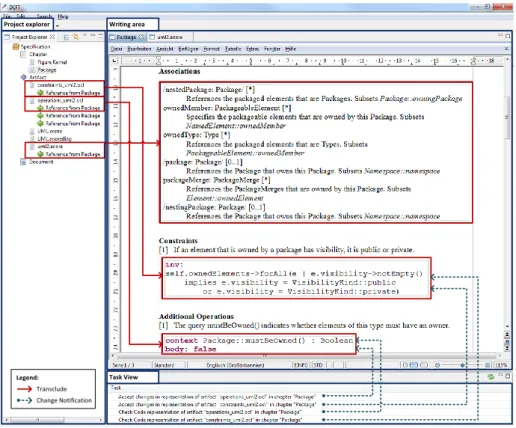Viewport: 516px width, 428px height.
Task: Switch to the Package editor tab
Action: [x=126, y=37]
